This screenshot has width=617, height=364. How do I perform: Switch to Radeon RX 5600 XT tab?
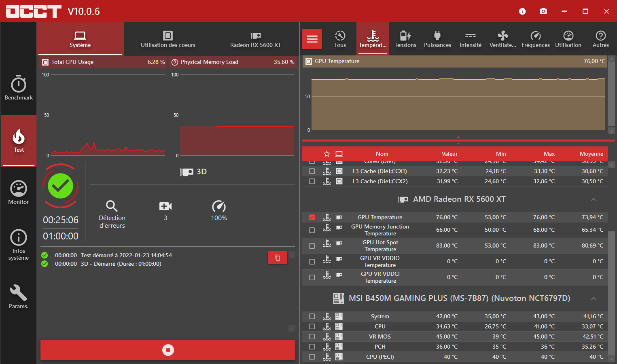coord(255,39)
